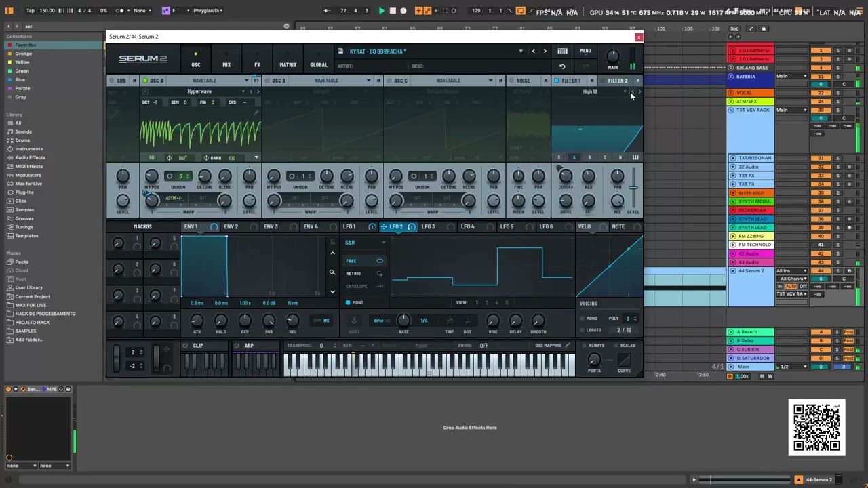Screen dimensions: 868x488
Task: Select RETRIG LFO trigger mode
Action: [364, 274]
